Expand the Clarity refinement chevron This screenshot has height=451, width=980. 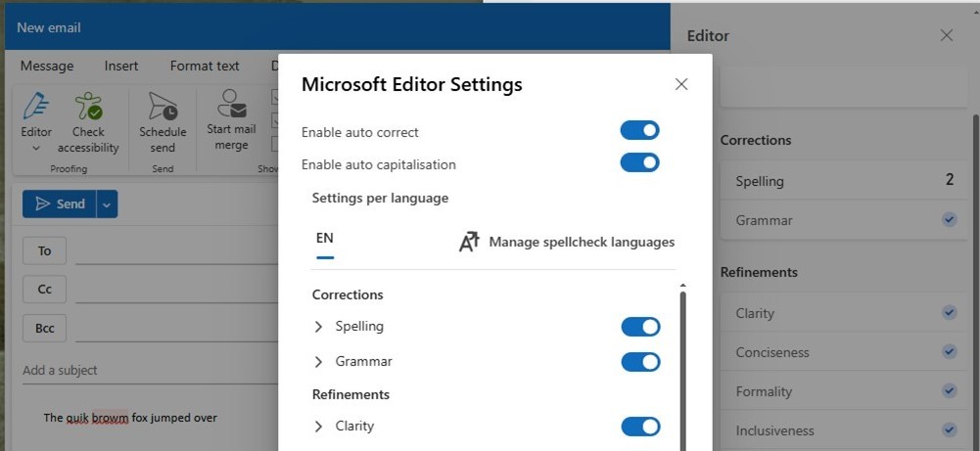click(x=318, y=426)
